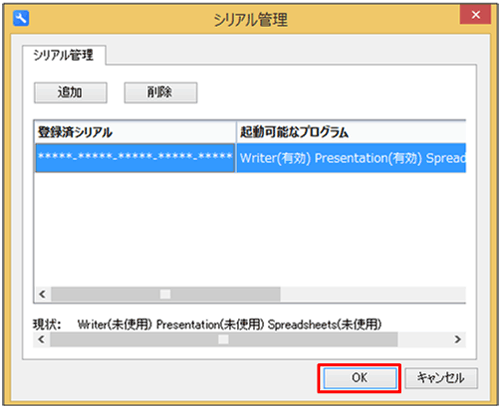Click the serial list's horizontal scrollbar thumb
Image resolution: width=500 pixels, height=408 pixels.
(x=166, y=294)
